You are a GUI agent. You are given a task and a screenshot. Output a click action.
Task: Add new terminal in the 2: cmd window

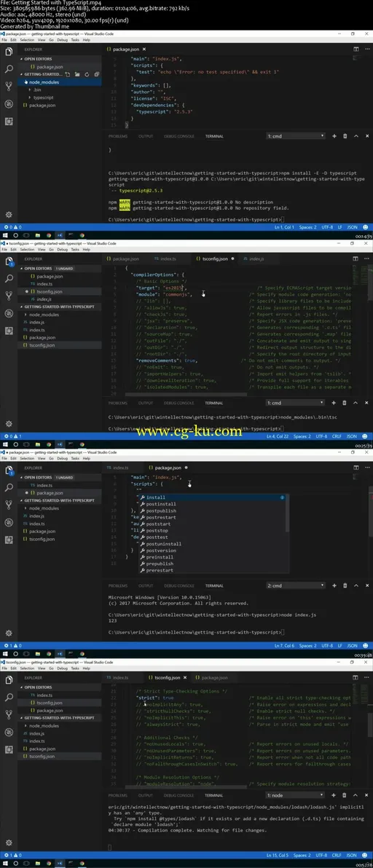coord(335,585)
